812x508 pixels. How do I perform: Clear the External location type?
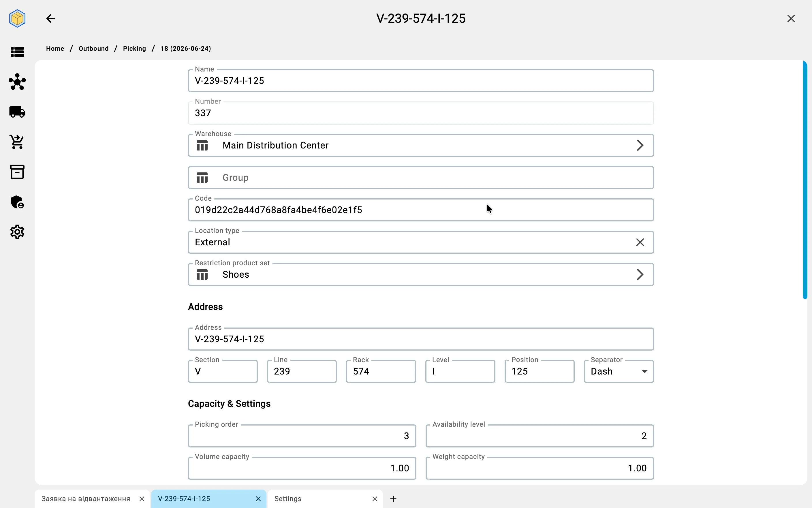coord(640,242)
